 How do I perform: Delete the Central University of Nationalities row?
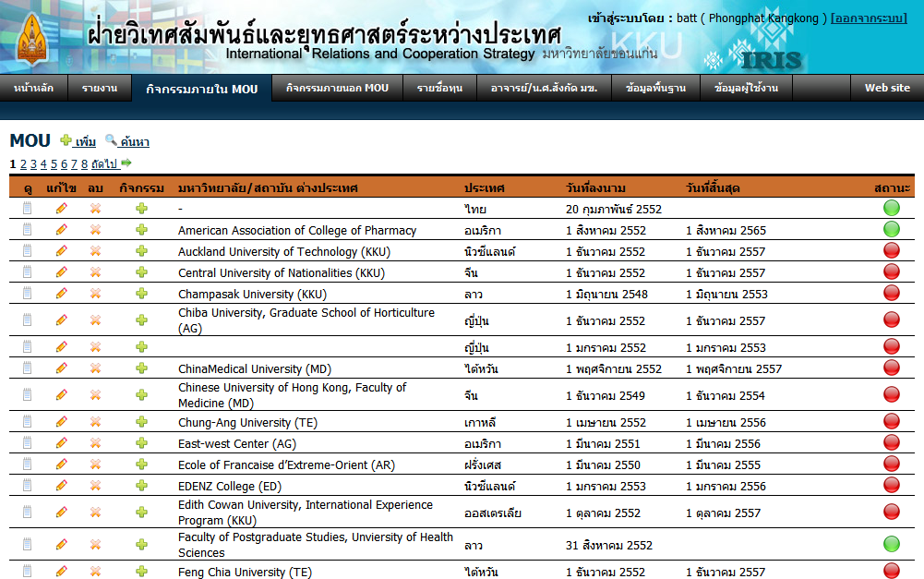click(x=95, y=271)
